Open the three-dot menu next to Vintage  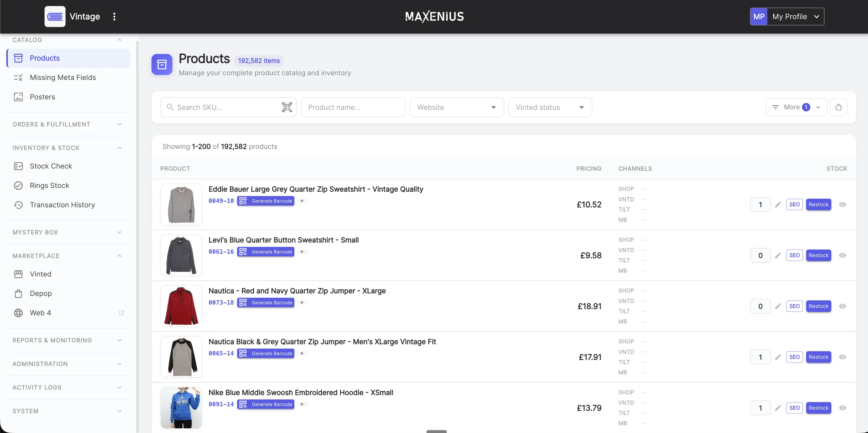click(x=114, y=17)
